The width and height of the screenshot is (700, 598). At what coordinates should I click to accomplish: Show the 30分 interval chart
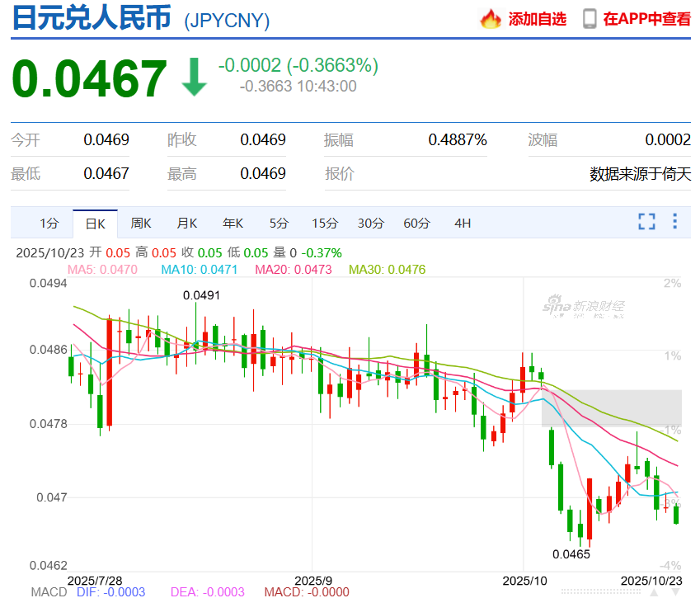[x=371, y=223]
